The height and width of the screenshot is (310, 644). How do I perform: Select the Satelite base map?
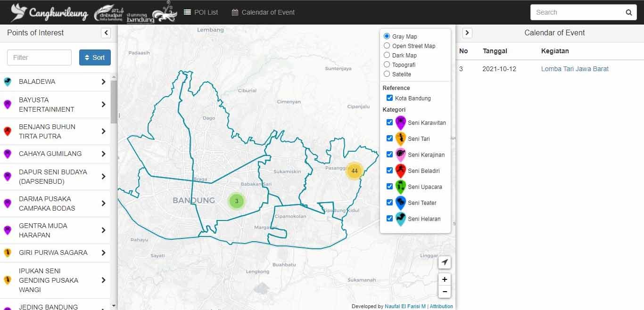387,74
